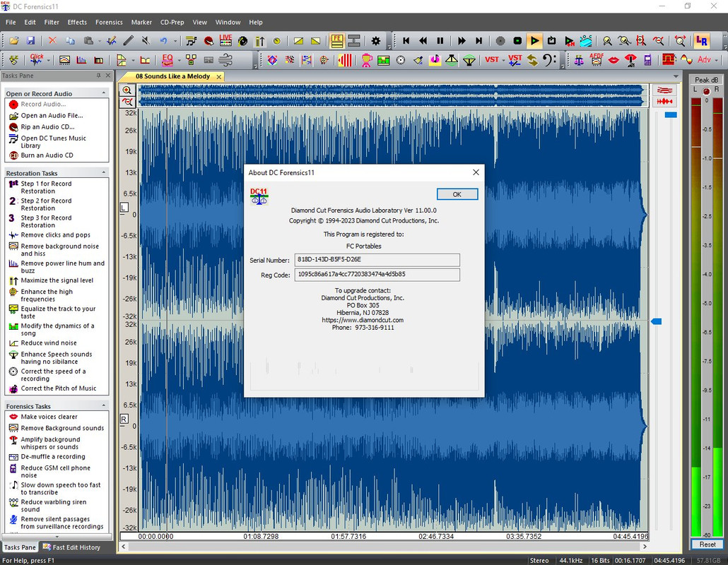Image resolution: width=728 pixels, height=565 pixels.
Task: Click the scales EZ forensics toolbar icon
Action: tap(579, 59)
